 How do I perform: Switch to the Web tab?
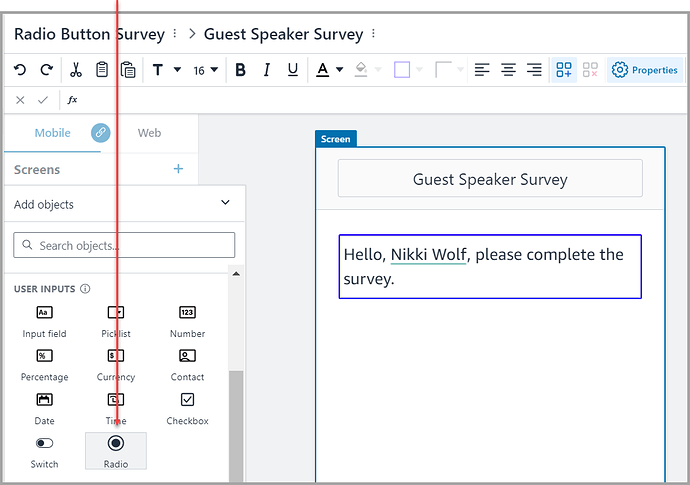149,133
